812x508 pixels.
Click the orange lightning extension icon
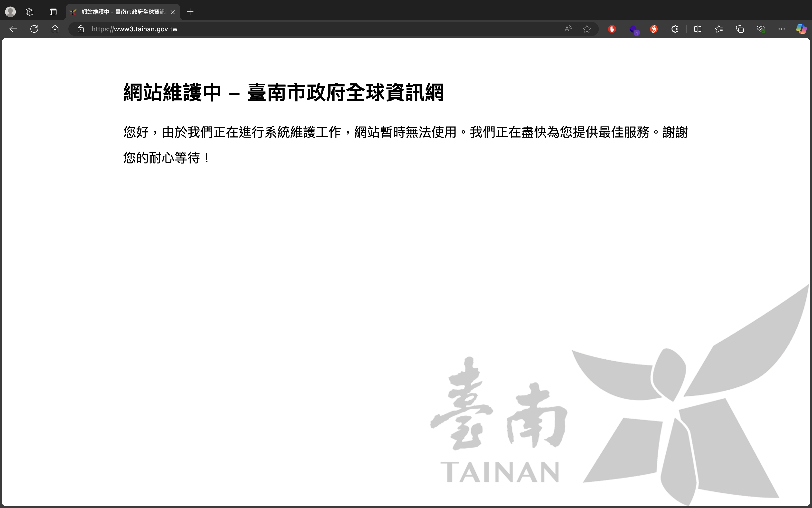point(654,29)
